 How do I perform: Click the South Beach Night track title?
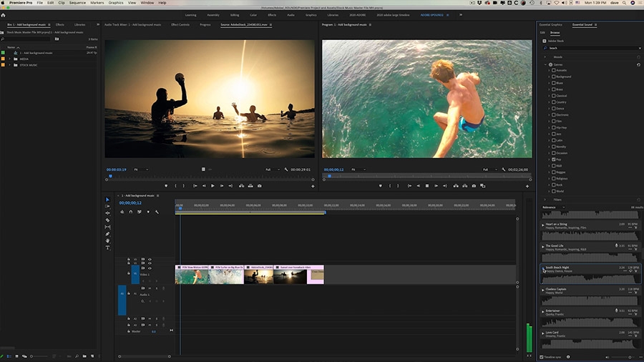[557, 268]
